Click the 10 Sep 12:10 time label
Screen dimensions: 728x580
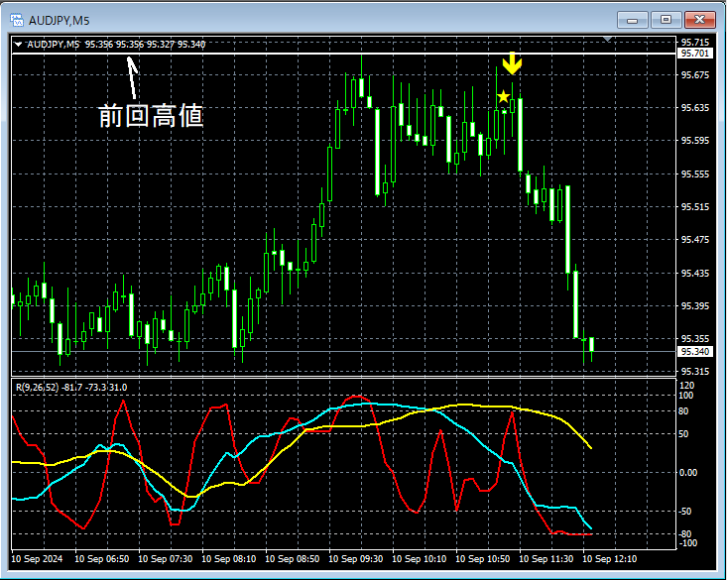pos(610,558)
